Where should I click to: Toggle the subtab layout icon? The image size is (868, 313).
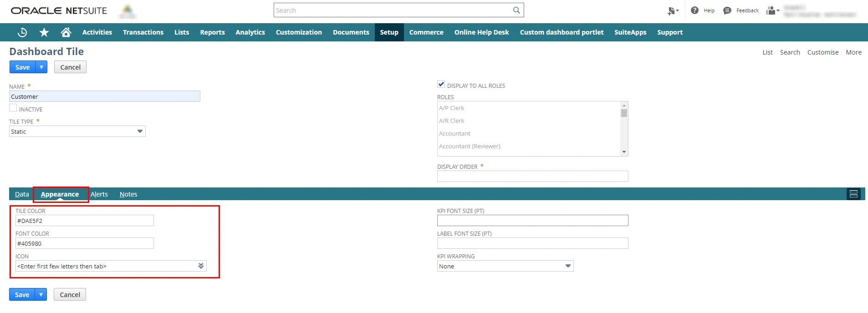(853, 194)
